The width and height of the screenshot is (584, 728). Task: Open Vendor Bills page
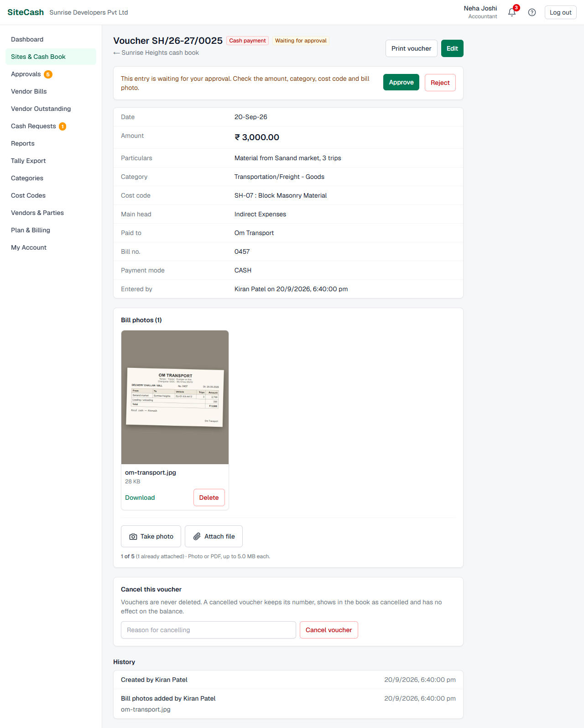tap(51, 91)
